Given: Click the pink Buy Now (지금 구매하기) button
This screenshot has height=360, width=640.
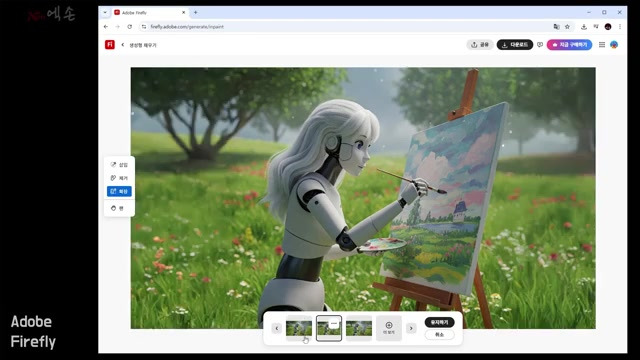Looking at the screenshot, I should pyautogui.click(x=569, y=44).
